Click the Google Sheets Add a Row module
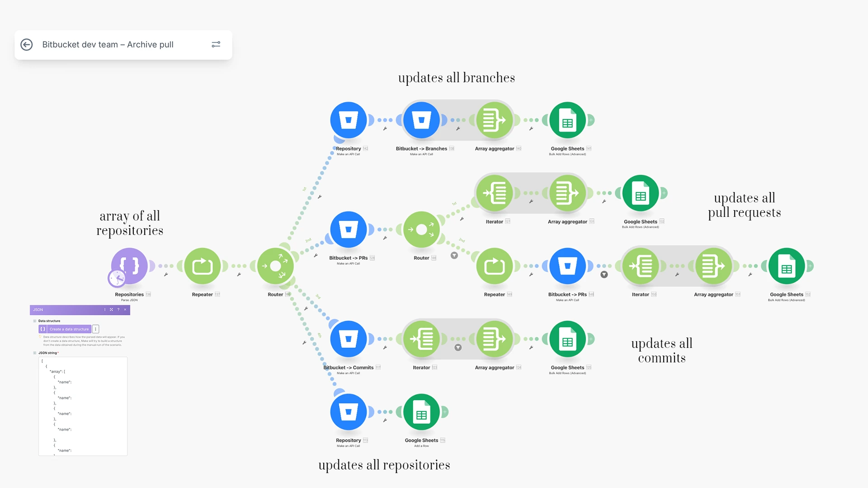 pyautogui.click(x=421, y=412)
